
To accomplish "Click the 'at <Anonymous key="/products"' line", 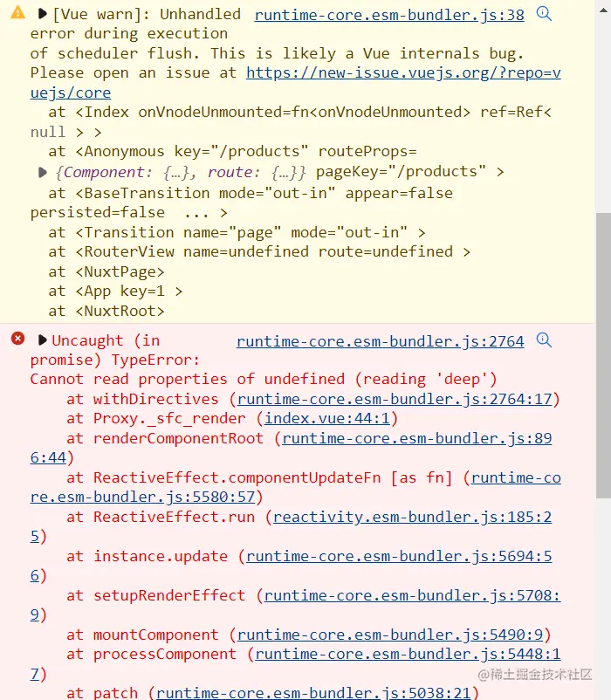I will click(232, 152).
